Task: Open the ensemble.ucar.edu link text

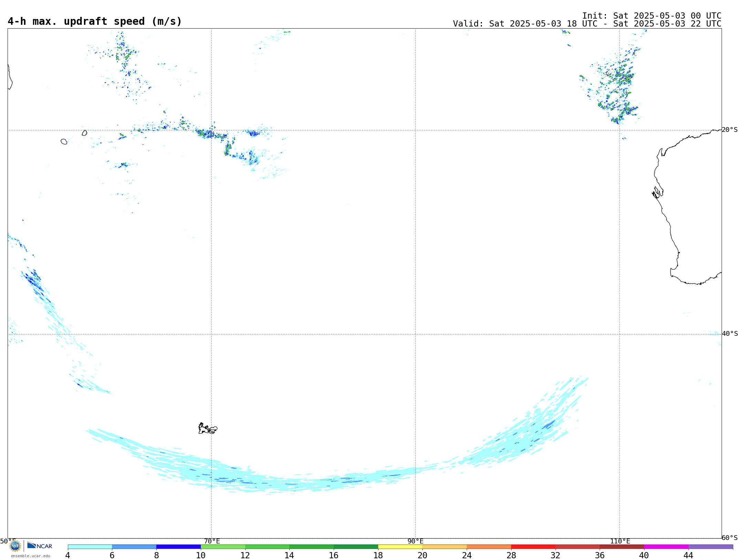Action: pos(31,556)
